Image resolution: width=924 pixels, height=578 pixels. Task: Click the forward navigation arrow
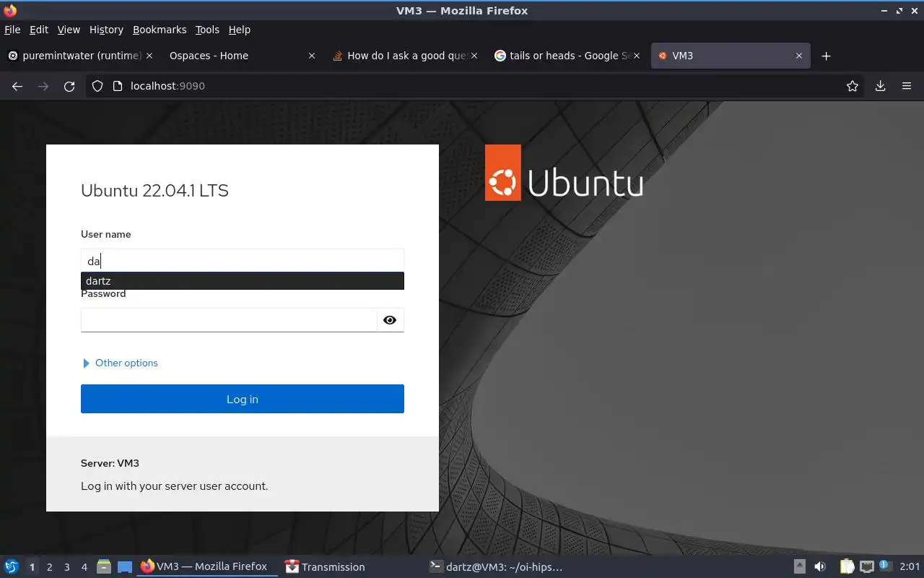pyautogui.click(x=43, y=86)
